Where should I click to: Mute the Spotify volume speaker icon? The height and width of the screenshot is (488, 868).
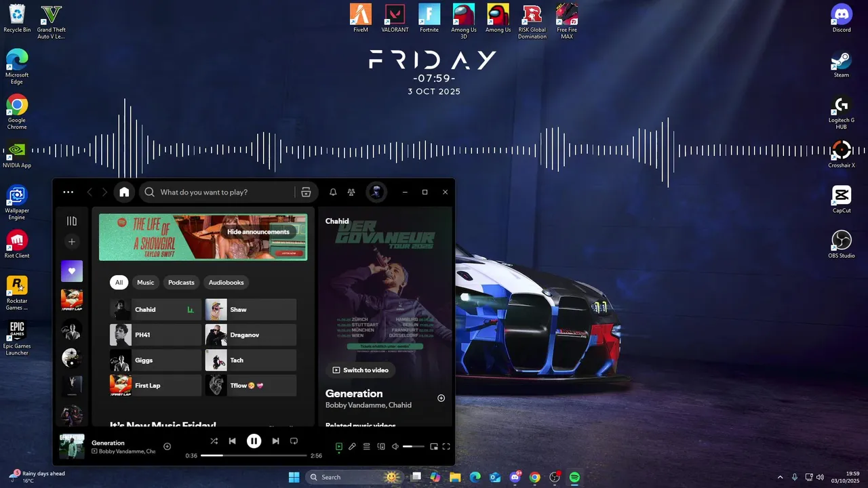point(395,447)
